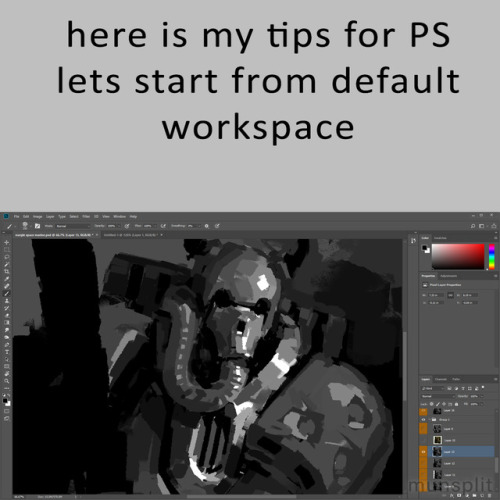Viewport: 500px width, 500px height.
Task: Open the Layers panel options menu
Action: coord(496,379)
